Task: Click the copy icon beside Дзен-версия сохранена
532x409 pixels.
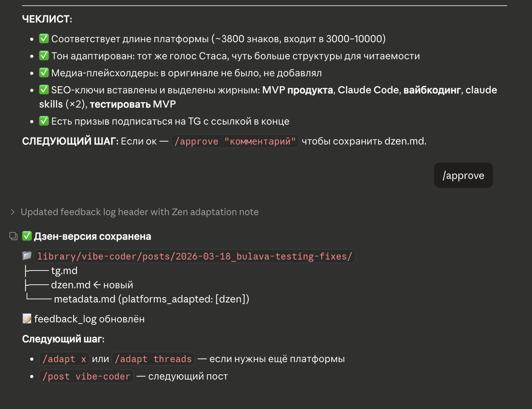Action: click(14, 236)
